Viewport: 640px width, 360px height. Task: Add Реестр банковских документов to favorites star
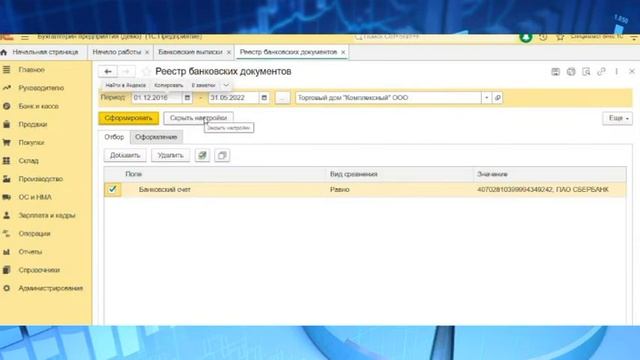tap(146, 71)
